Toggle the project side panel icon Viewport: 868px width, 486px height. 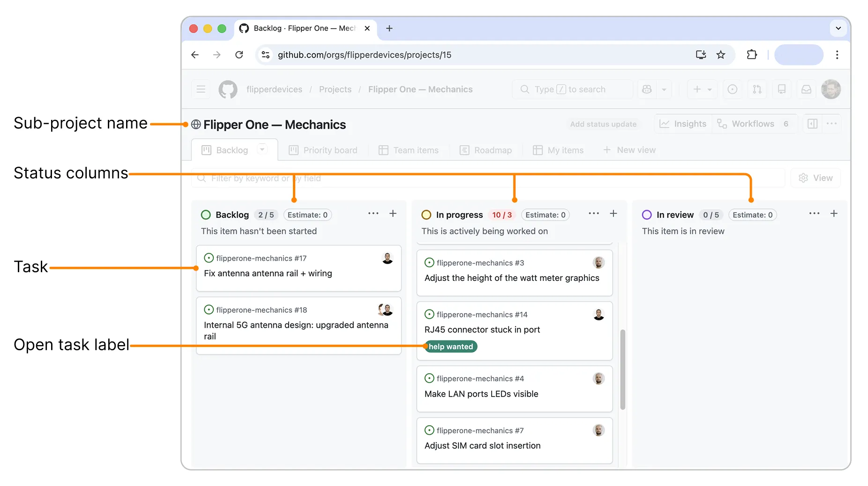pyautogui.click(x=813, y=124)
